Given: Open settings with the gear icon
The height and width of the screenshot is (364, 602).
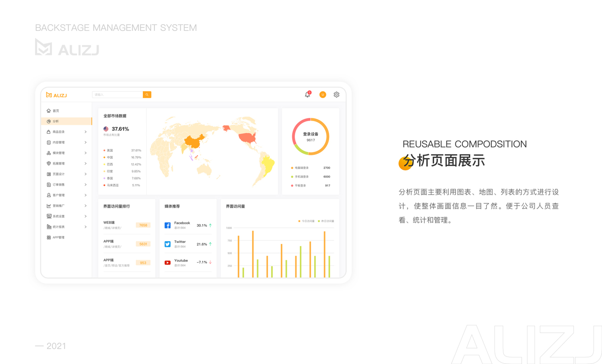Looking at the screenshot, I should click(x=336, y=95).
